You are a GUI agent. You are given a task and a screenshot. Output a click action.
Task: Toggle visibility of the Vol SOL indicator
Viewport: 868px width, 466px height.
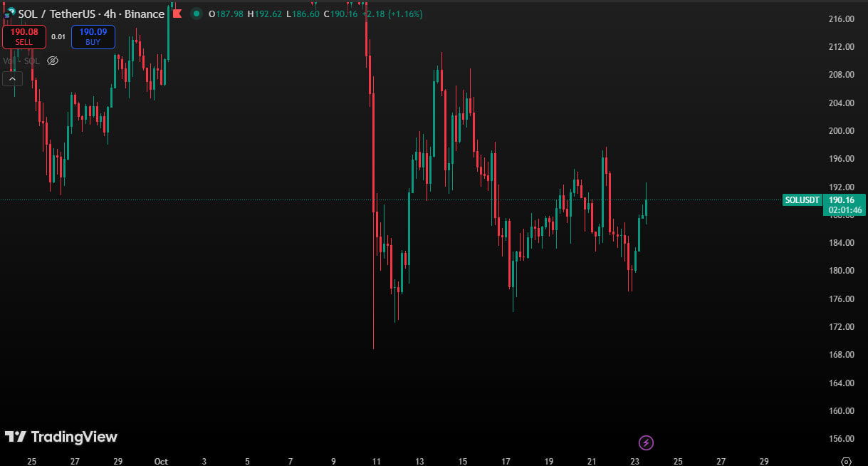(52, 61)
